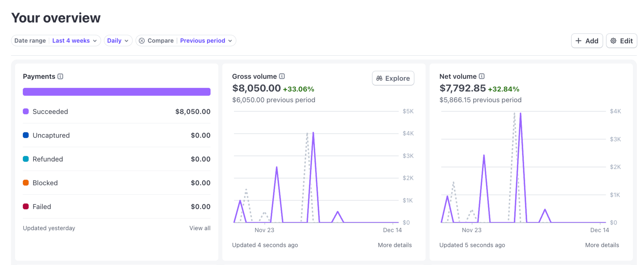Click the orange Blocked color swatch
The image size is (644, 265).
pyautogui.click(x=26, y=183)
